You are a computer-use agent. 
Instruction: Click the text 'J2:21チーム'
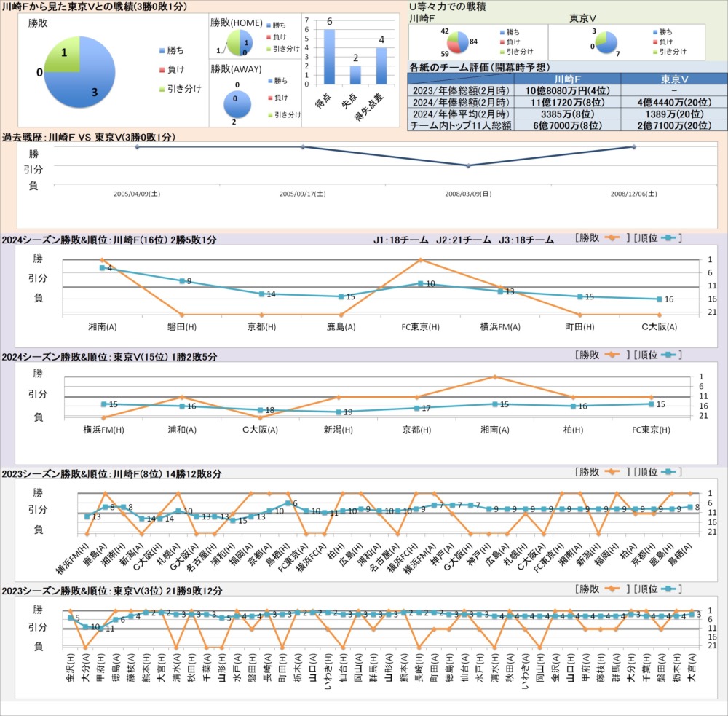point(463,240)
